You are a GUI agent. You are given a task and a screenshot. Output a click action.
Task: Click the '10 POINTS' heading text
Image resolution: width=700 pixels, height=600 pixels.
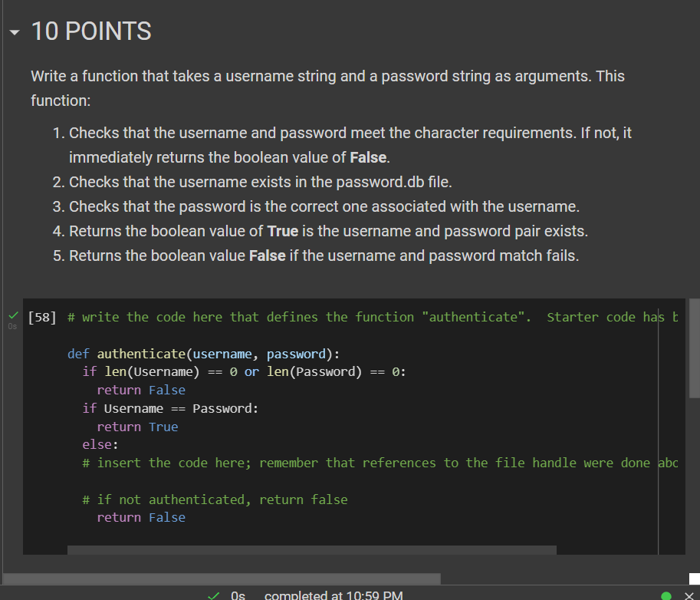(90, 32)
